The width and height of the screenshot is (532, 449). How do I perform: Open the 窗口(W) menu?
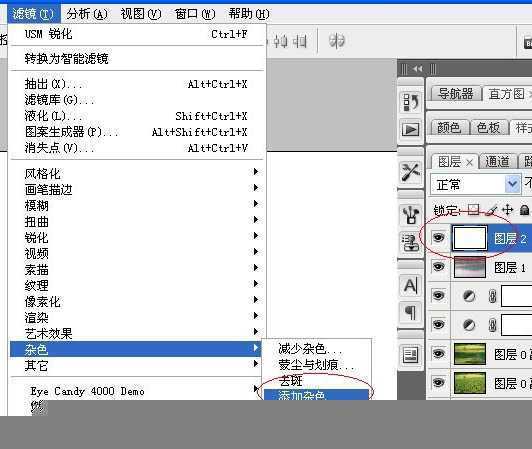point(195,14)
